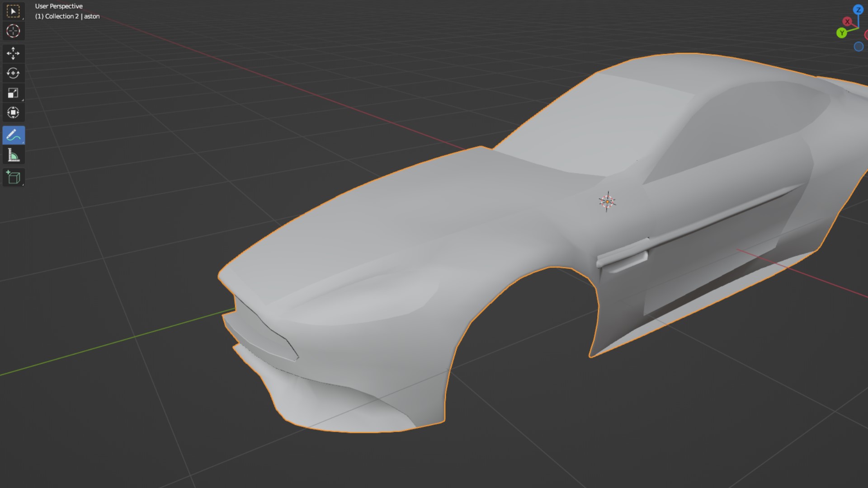Screen dimensions: 868x488
Task: Pick the Scale tool
Action: click(x=13, y=93)
